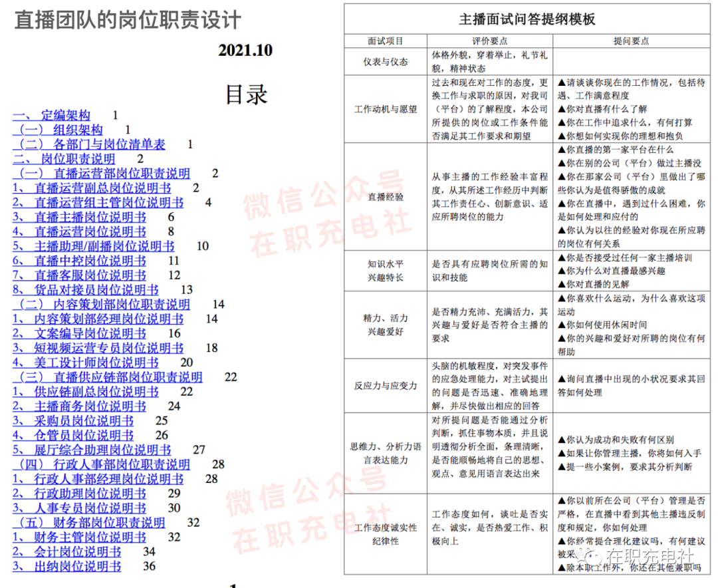Image resolution: width=718 pixels, height=588 pixels.
Task: Select 展厅综合助理岗位说明书 link
Action: coord(92,450)
